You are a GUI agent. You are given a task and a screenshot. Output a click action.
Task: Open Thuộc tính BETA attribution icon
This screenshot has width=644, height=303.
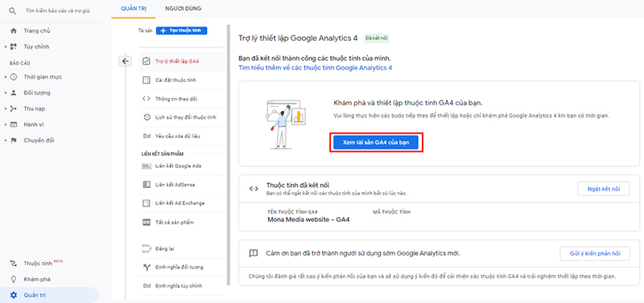[x=14, y=264]
